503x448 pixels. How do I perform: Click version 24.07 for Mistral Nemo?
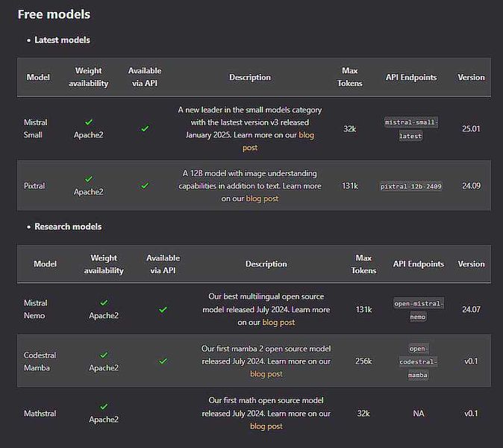coord(471,309)
